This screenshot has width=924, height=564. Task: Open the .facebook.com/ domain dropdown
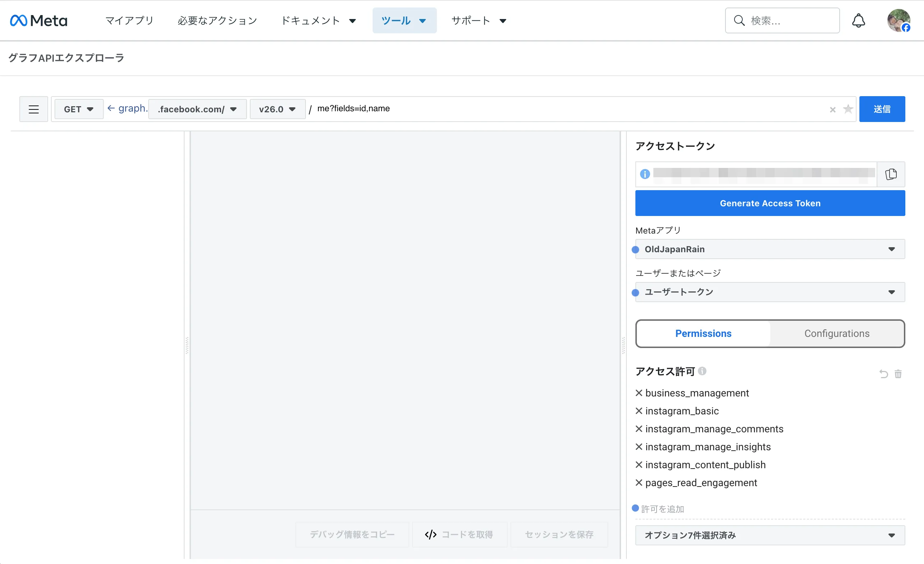click(x=197, y=109)
